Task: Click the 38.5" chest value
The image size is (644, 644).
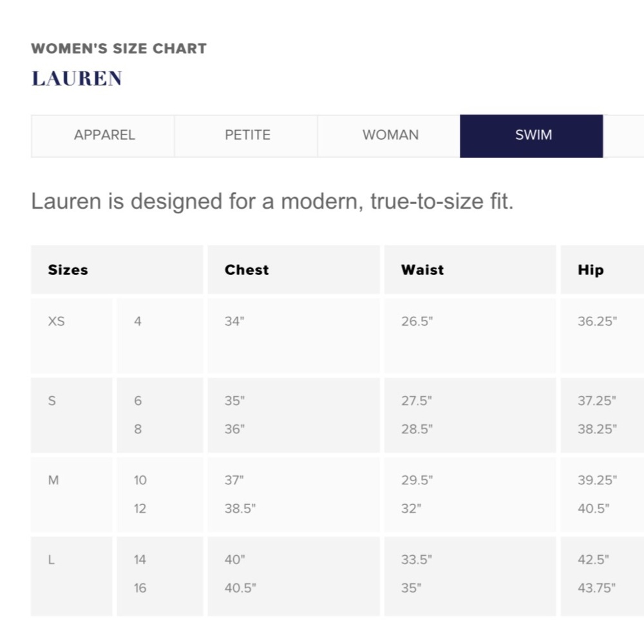Action: [x=240, y=509]
